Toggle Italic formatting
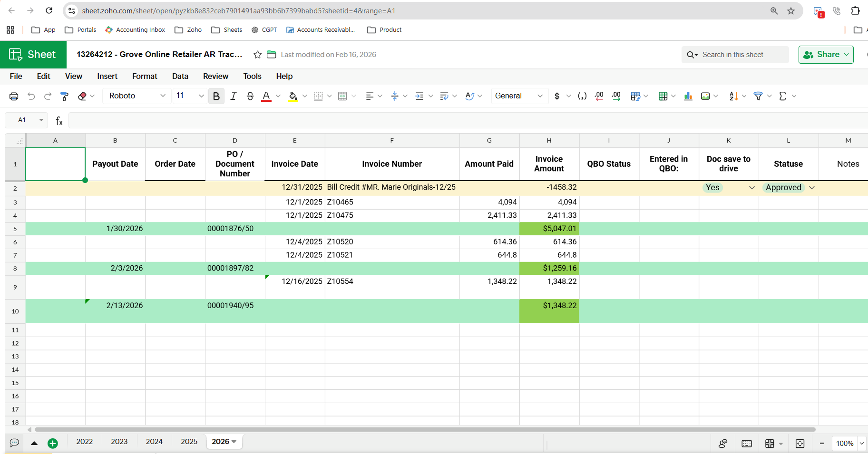 point(233,96)
